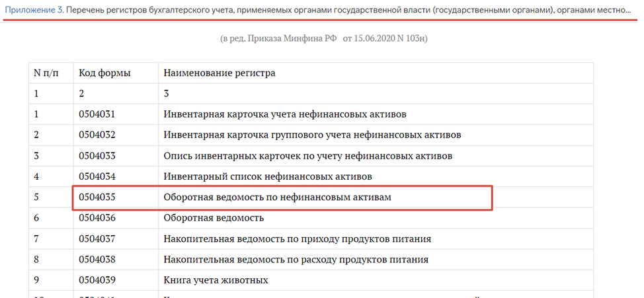Select row Инвентарная карточка учета нефинансовых активов

[311, 114]
